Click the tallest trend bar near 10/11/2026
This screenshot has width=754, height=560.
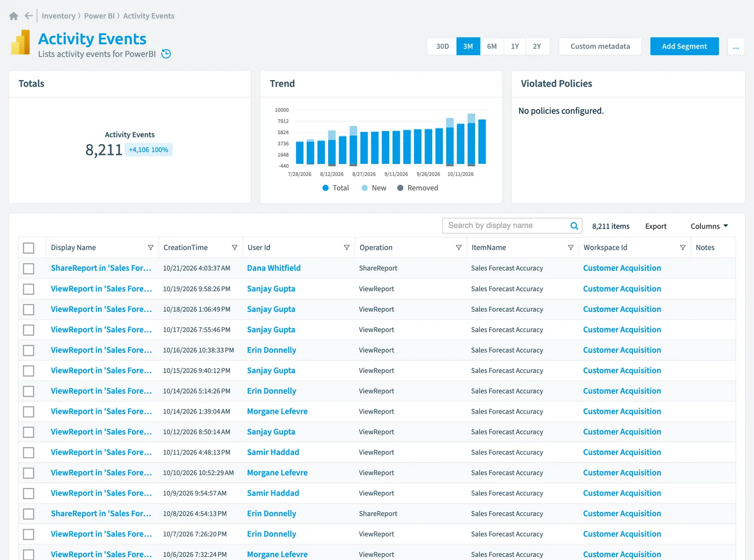pos(471,140)
